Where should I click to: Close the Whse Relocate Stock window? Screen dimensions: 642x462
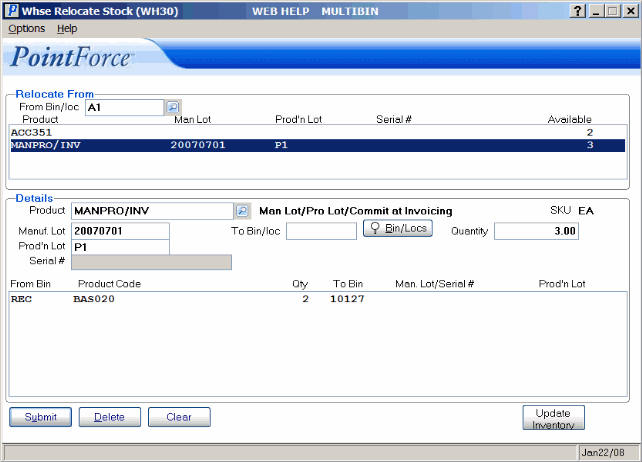click(x=631, y=11)
